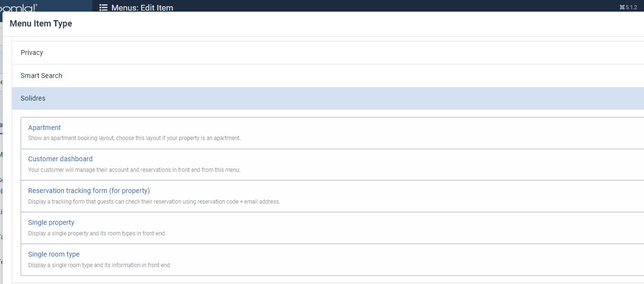Click the 5.1.2 version number text

[632, 8]
